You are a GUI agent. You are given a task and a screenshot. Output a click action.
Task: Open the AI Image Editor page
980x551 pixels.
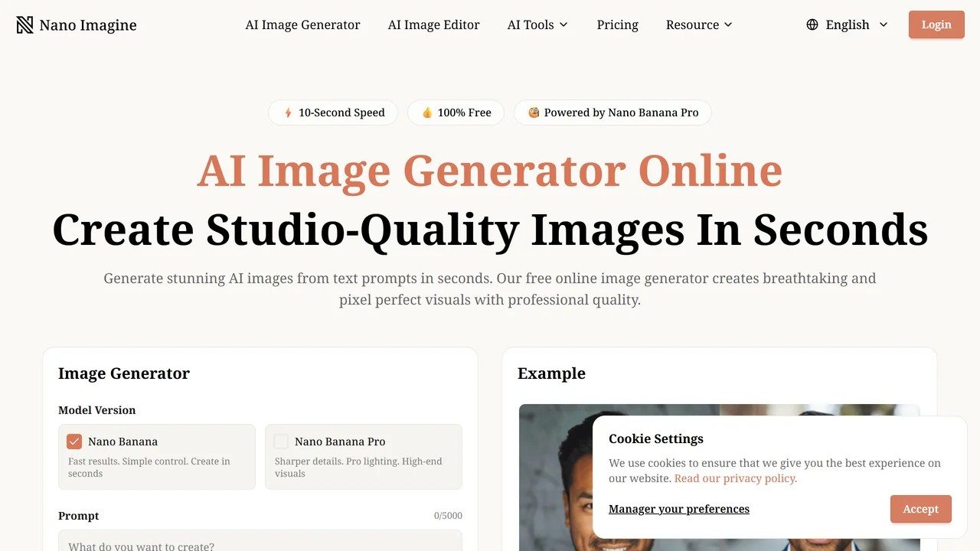click(434, 24)
